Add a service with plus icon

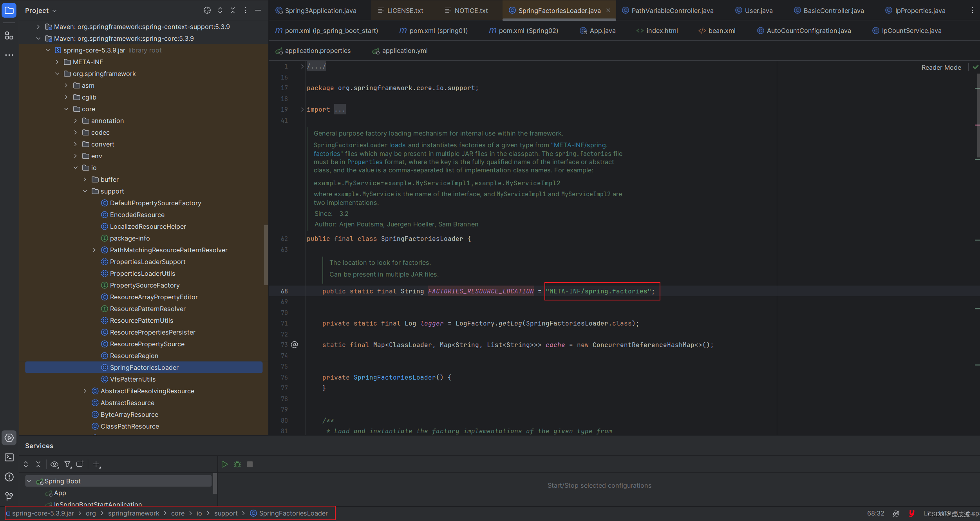[x=96, y=464]
